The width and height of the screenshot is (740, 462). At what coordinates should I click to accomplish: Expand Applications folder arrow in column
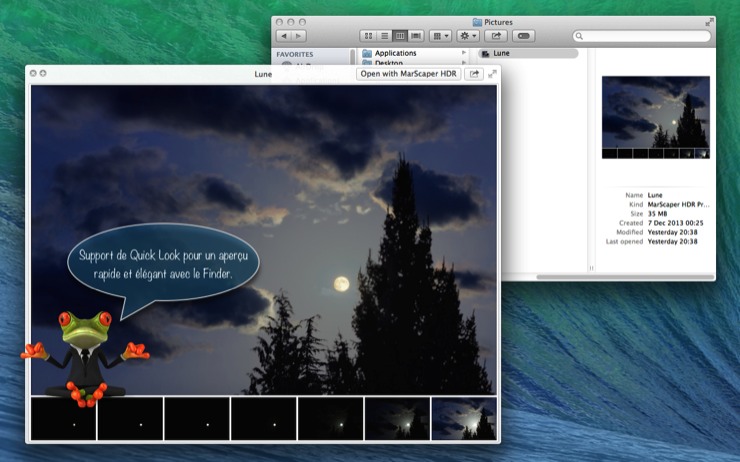pyautogui.click(x=464, y=53)
